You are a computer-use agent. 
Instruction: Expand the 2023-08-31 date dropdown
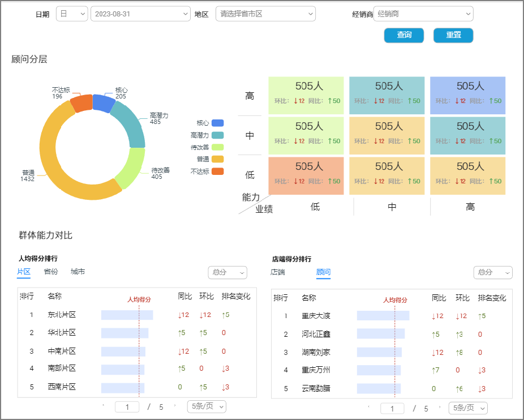pos(140,14)
